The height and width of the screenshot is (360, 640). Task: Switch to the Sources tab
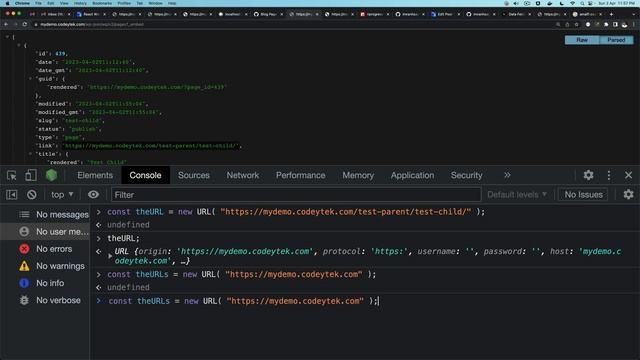(x=193, y=175)
